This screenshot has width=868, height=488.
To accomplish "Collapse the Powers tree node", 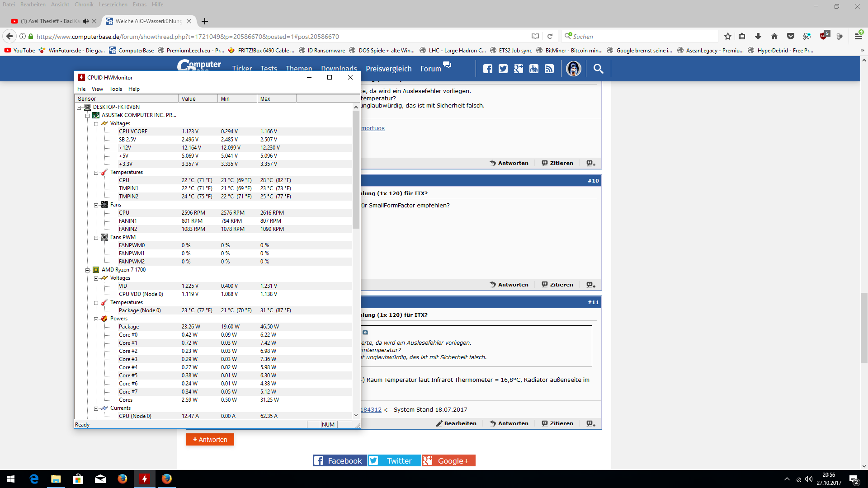I will (96, 319).
